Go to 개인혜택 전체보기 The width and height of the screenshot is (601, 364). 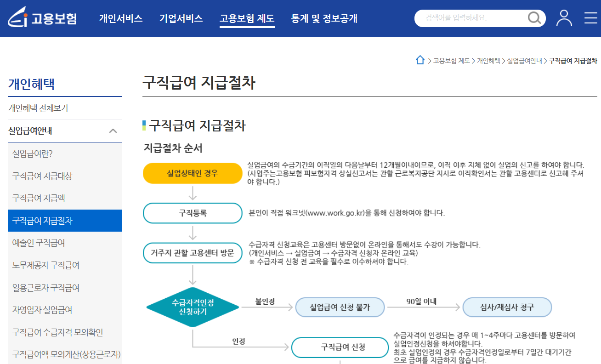tap(35, 108)
